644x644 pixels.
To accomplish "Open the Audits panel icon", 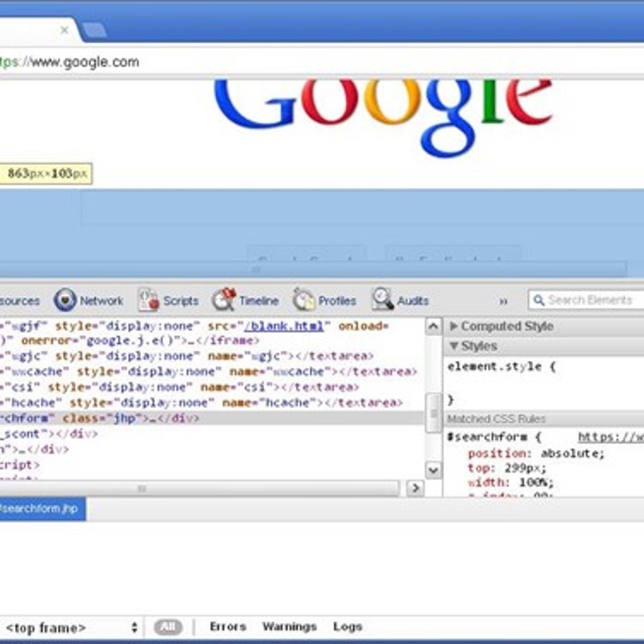I will click(383, 299).
